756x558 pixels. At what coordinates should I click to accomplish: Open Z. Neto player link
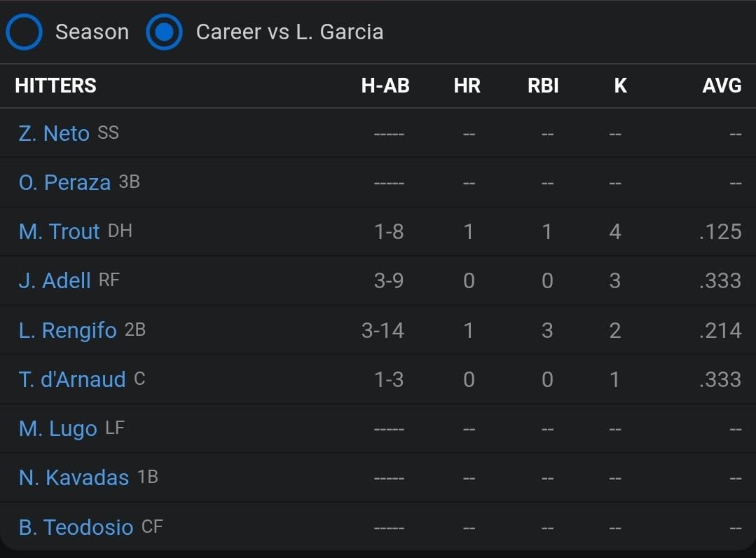[x=54, y=133]
